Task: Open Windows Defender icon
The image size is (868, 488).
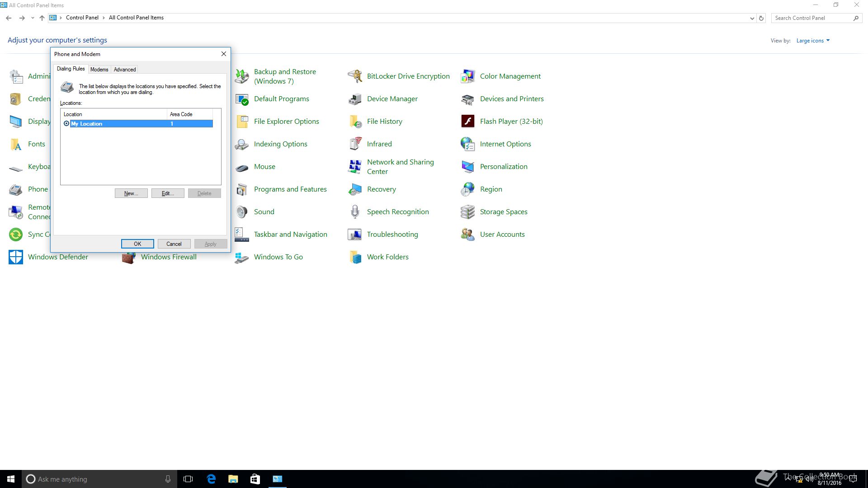Action: coord(16,257)
